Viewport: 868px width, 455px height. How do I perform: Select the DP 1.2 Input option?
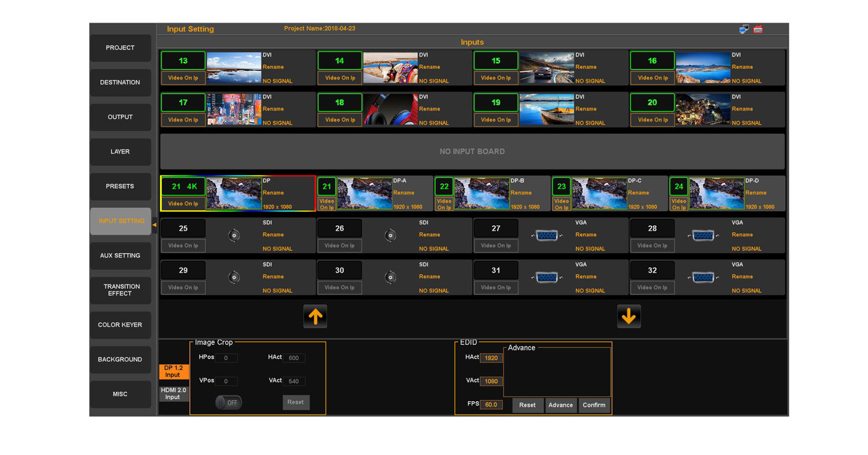(173, 372)
